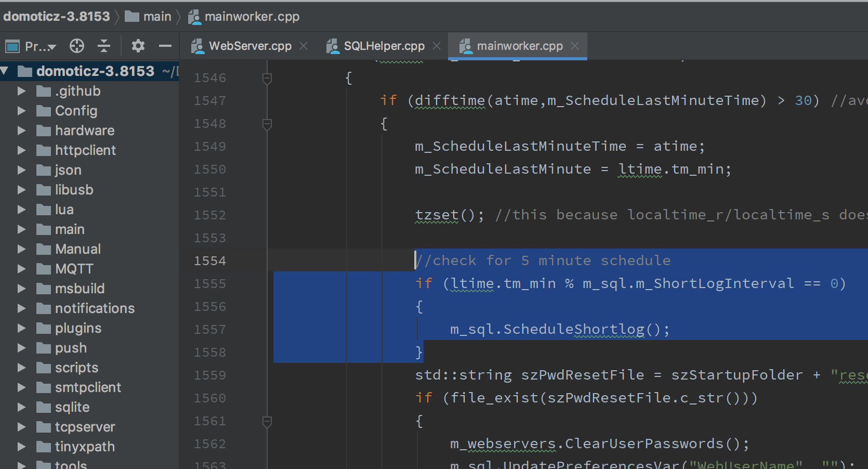Image resolution: width=868 pixels, height=469 pixels.
Task: Click on m_sql.ScheduleShortlog() call
Action: pos(560,329)
